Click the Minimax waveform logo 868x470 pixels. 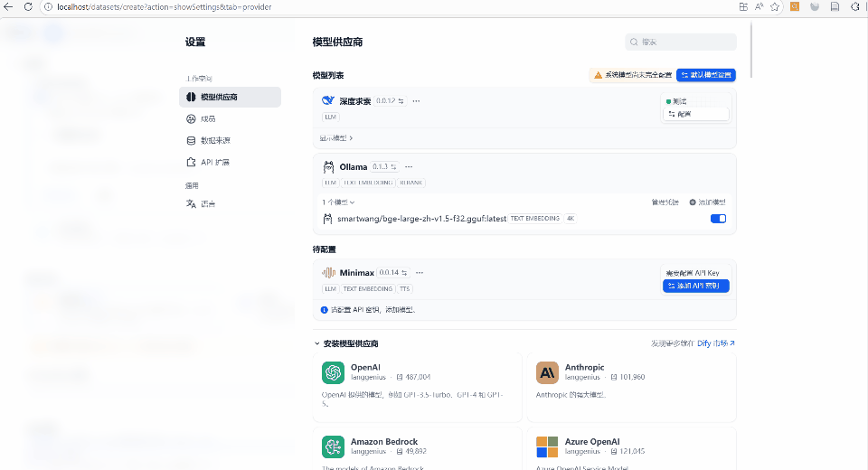[x=329, y=272]
